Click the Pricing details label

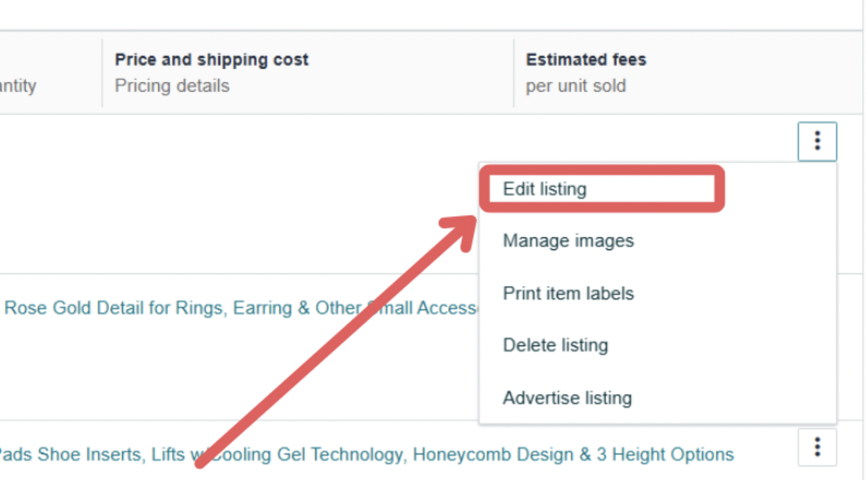tap(172, 85)
